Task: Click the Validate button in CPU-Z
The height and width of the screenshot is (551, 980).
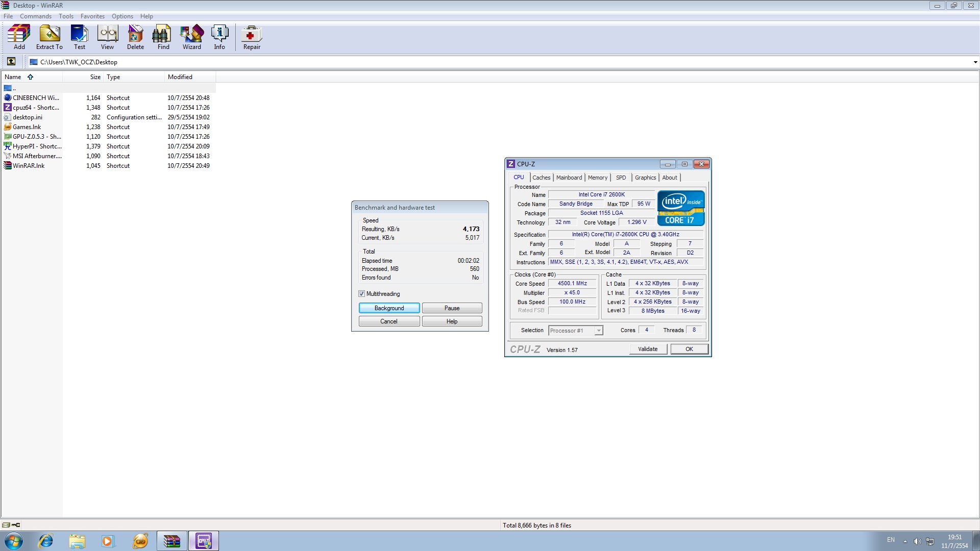Action: pos(647,349)
